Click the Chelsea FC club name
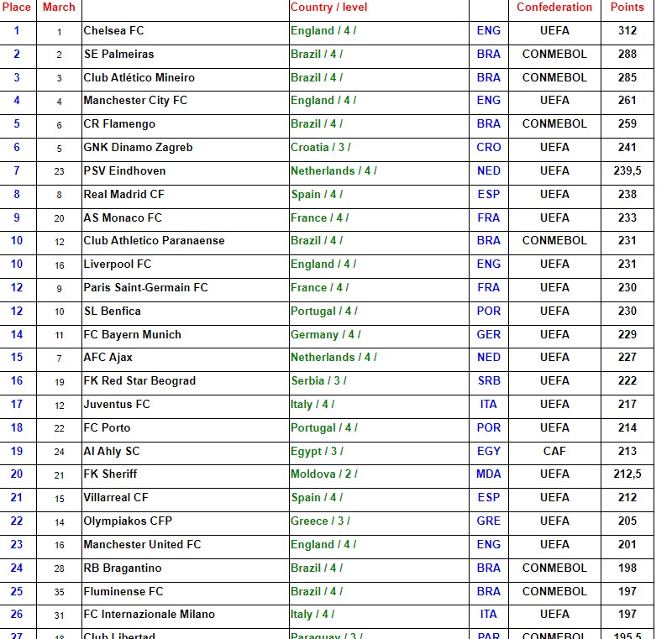The width and height of the screenshot is (672, 639). click(x=113, y=31)
